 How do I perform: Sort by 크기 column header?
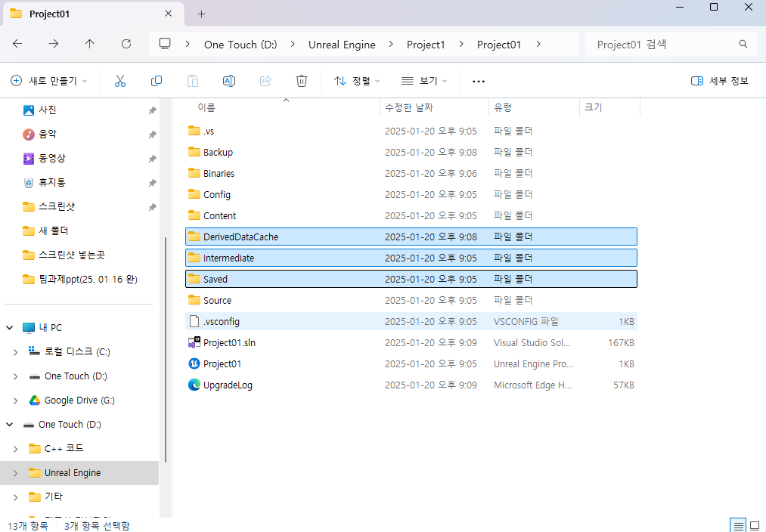point(609,107)
